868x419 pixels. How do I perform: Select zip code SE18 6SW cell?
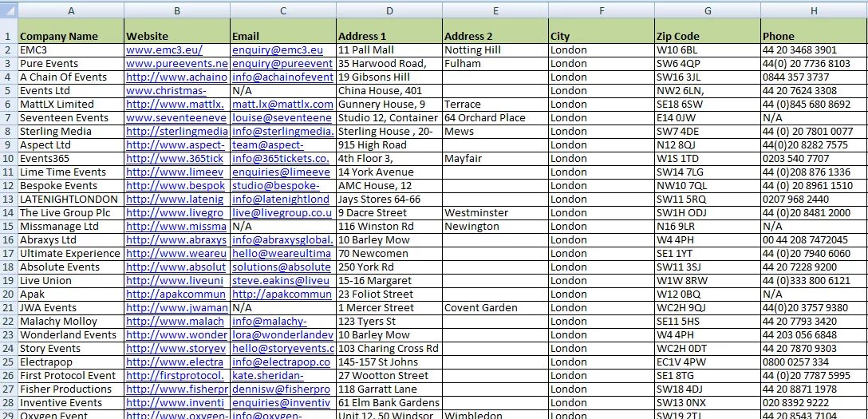(708, 104)
